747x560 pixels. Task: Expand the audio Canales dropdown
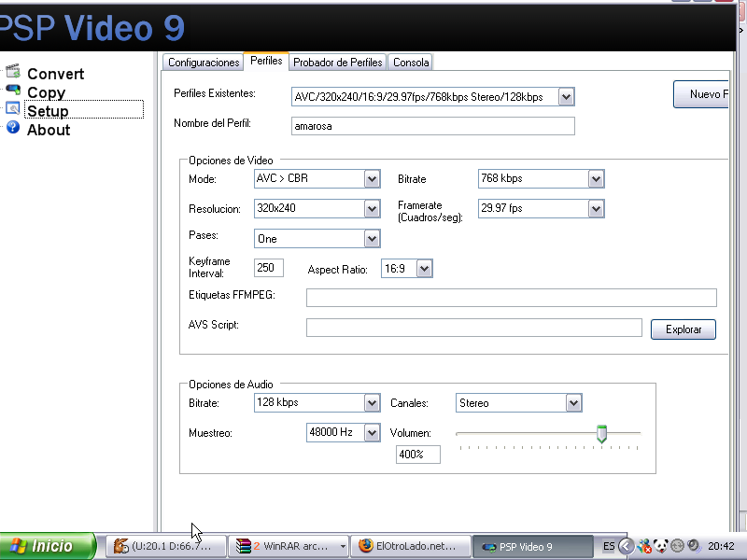(x=573, y=403)
